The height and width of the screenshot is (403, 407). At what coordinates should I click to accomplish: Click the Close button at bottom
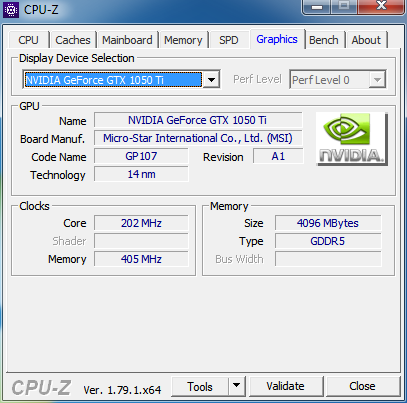coord(362,386)
